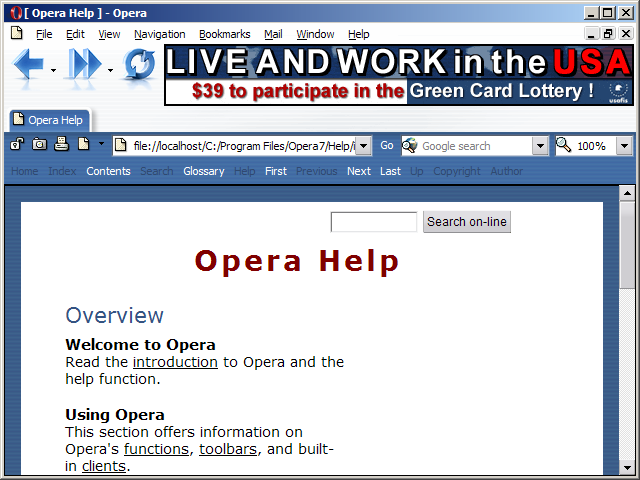The image size is (640, 480).
Task: Click the Back arrow navigation button
Action: [28, 66]
